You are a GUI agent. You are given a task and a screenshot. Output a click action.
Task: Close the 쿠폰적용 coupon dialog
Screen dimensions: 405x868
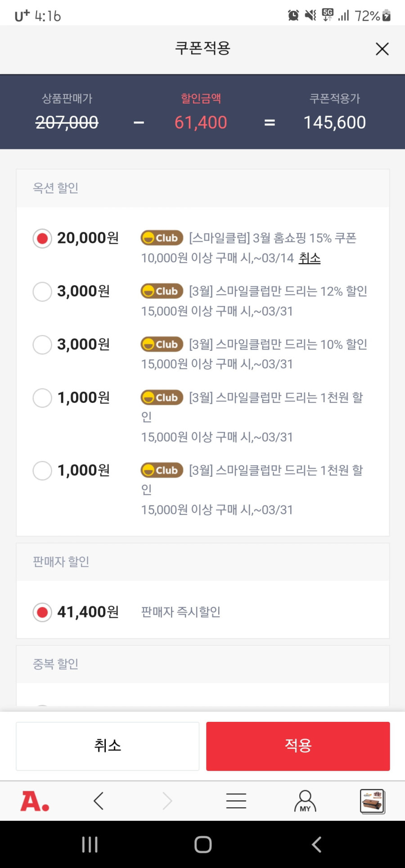click(382, 49)
